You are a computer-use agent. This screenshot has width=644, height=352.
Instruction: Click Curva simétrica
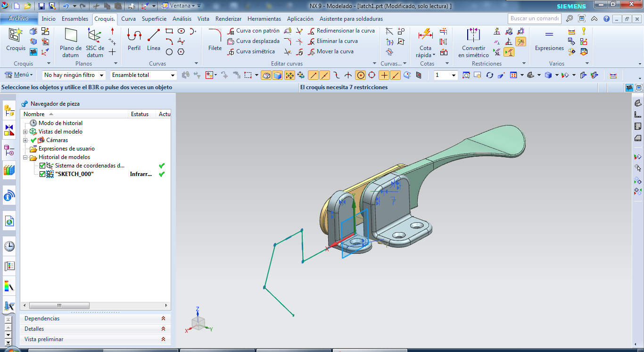click(x=251, y=51)
